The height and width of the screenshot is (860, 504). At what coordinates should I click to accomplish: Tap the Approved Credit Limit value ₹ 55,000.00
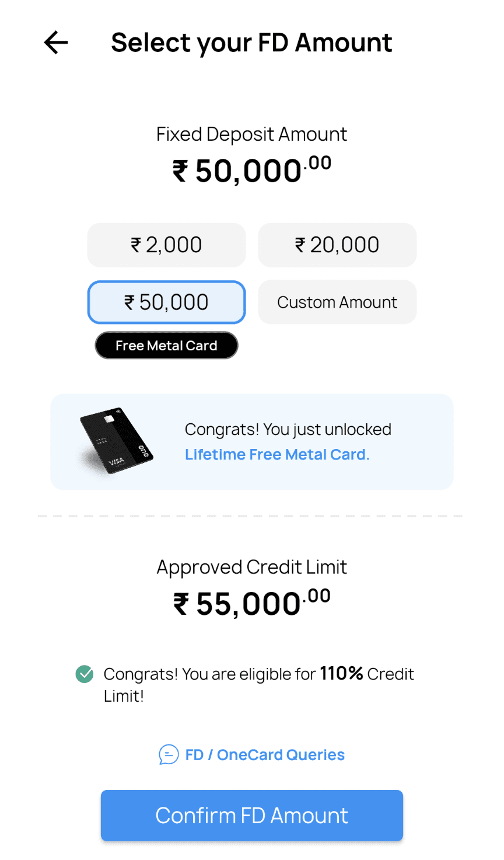[x=252, y=604]
